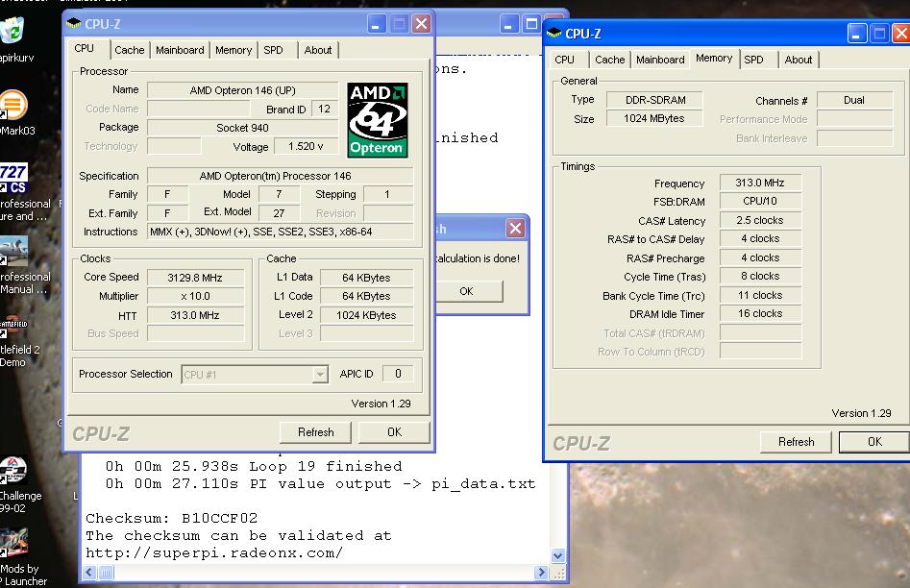Screen dimensions: 910x588
Task: Click OK in the right CPU-Z window
Action: [874, 442]
